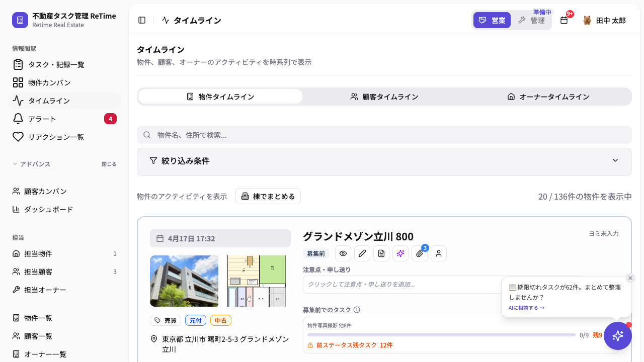Click the 中古 tag
The height and width of the screenshot is (362, 644).
point(221,320)
